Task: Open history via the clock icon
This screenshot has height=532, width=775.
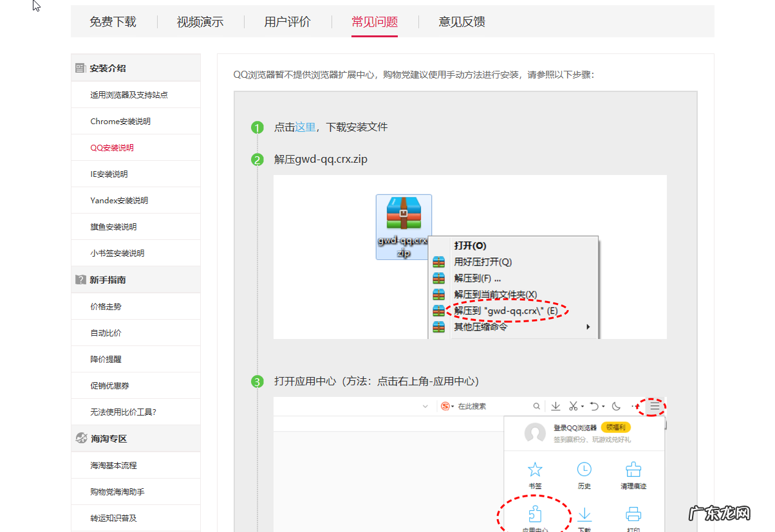Action: pos(584,471)
